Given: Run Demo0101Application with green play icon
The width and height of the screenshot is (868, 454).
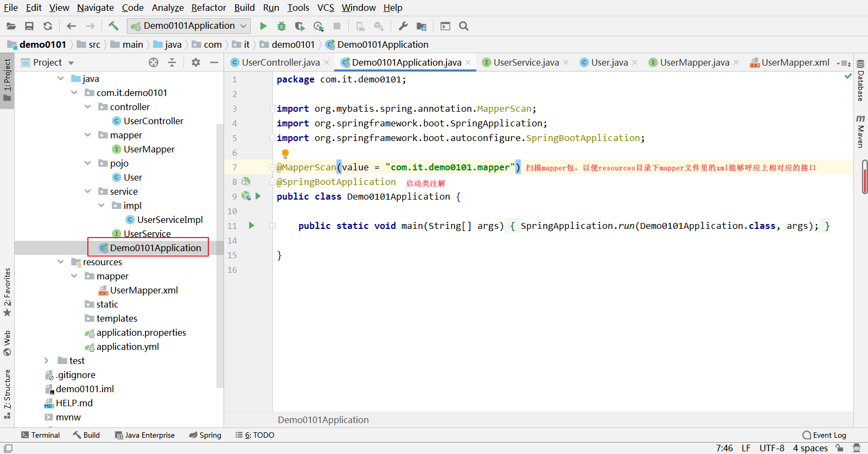Looking at the screenshot, I should pyautogui.click(x=263, y=26).
